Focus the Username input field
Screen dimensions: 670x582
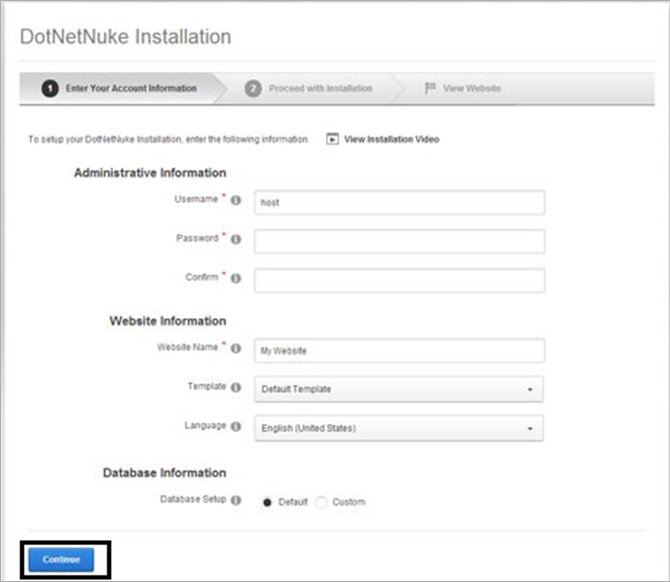pyautogui.click(x=400, y=203)
